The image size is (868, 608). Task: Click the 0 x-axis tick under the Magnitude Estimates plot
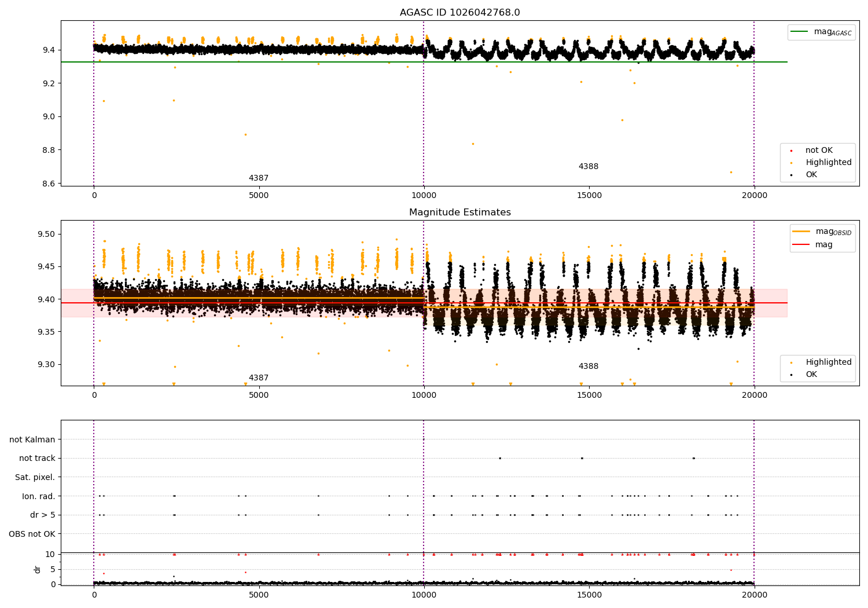tap(94, 395)
